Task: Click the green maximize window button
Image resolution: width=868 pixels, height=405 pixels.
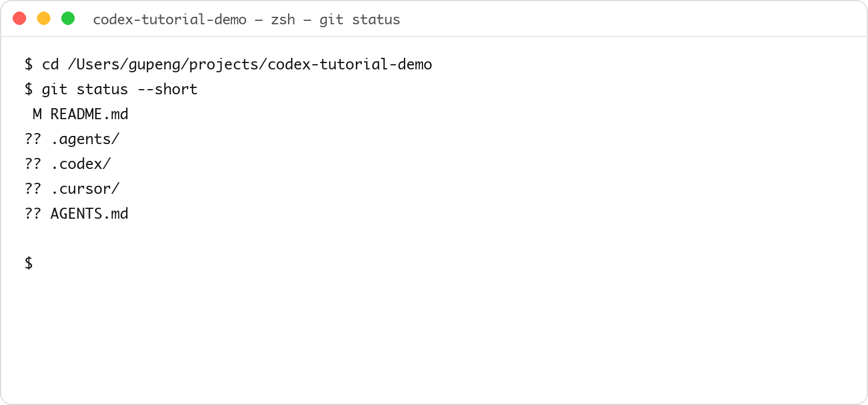Action: coord(68,19)
